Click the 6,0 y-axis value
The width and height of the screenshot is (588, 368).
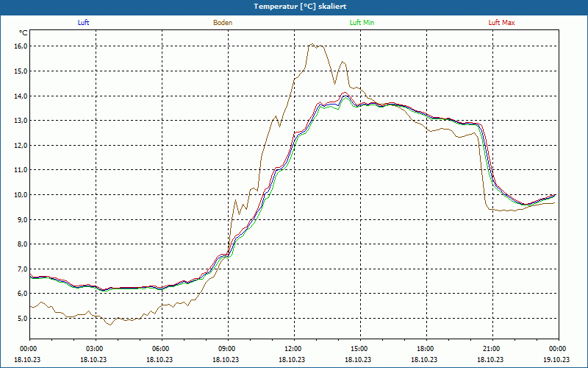click(x=22, y=294)
